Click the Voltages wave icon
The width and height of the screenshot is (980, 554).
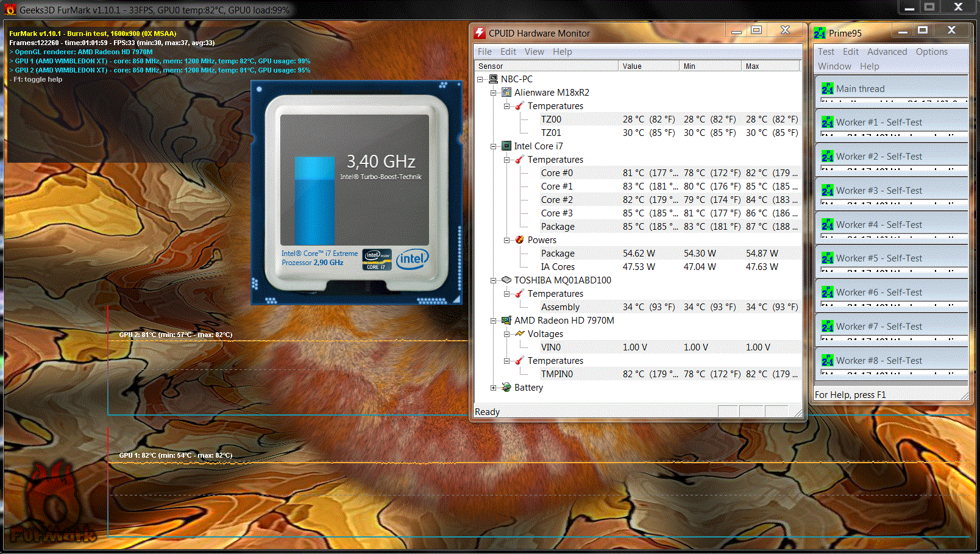point(520,334)
